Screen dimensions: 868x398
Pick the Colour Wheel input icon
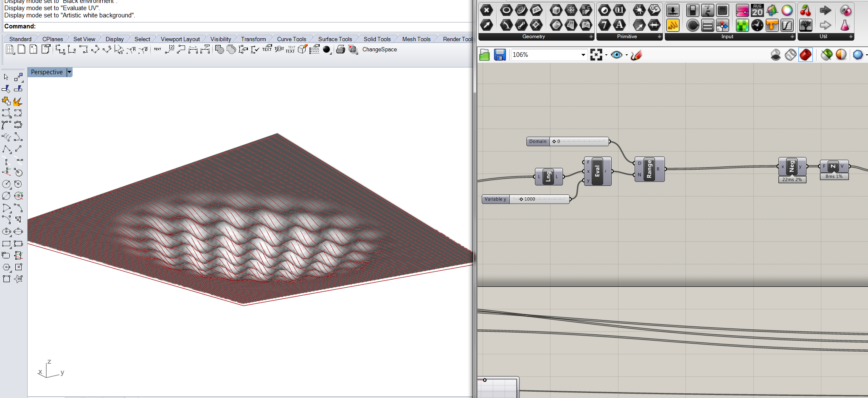click(787, 10)
